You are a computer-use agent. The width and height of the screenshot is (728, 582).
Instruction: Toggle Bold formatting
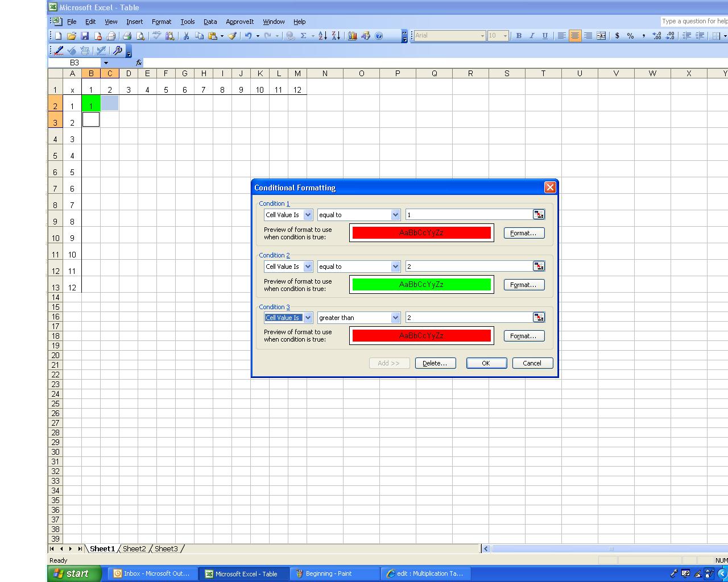[519, 36]
